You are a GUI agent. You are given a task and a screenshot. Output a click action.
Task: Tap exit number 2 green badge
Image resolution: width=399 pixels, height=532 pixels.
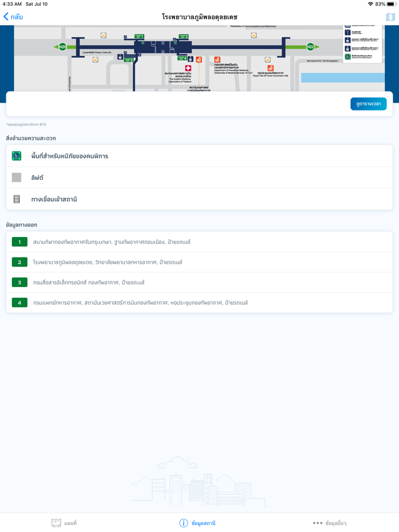click(x=19, y=262)
